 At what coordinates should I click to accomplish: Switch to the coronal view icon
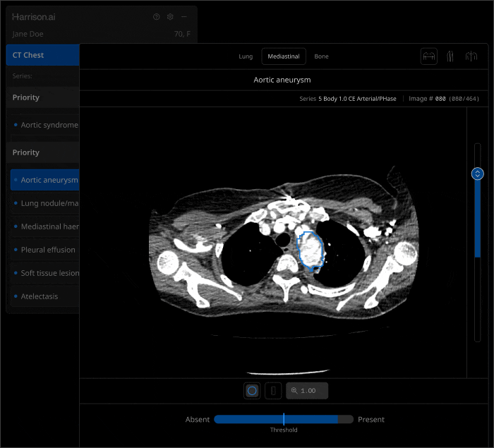[471, 56]
